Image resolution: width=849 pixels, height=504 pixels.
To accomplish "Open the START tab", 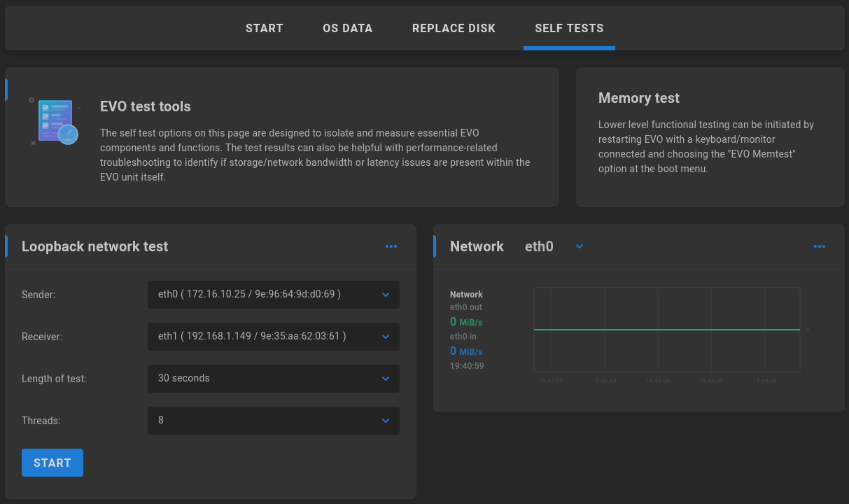I will [x=264, y=29].
